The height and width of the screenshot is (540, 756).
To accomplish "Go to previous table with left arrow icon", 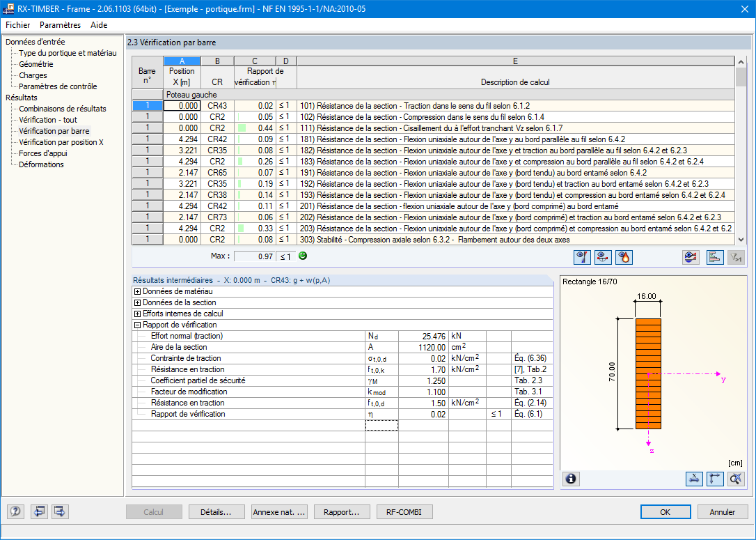I will pyautogui.click(x=39, y=511).
